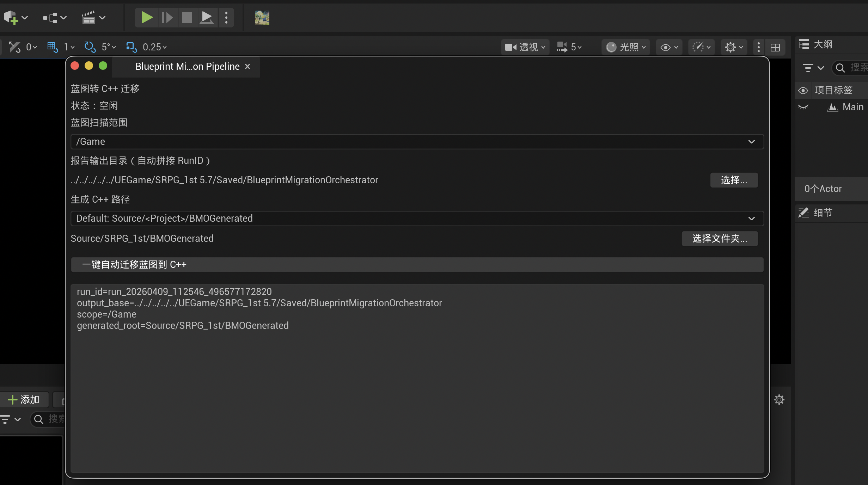Click the Eject from player icon
This screenshot has width=868, height=485.
206,17
